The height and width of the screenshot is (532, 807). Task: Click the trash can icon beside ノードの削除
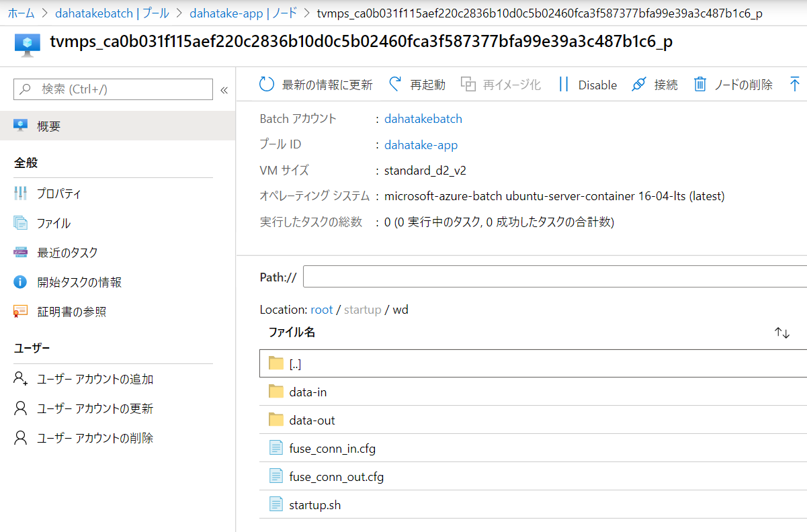(x=700, y=84)
